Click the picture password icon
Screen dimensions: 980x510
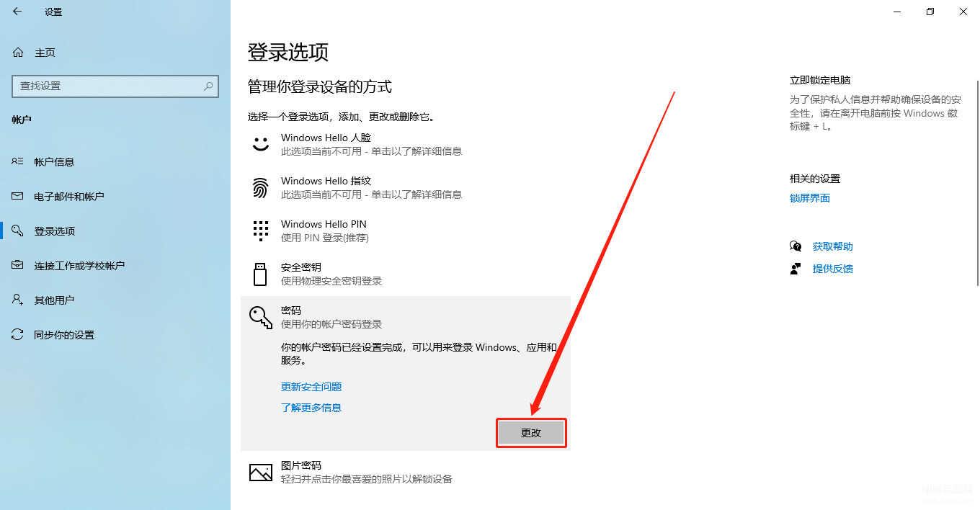coord(260,473)
